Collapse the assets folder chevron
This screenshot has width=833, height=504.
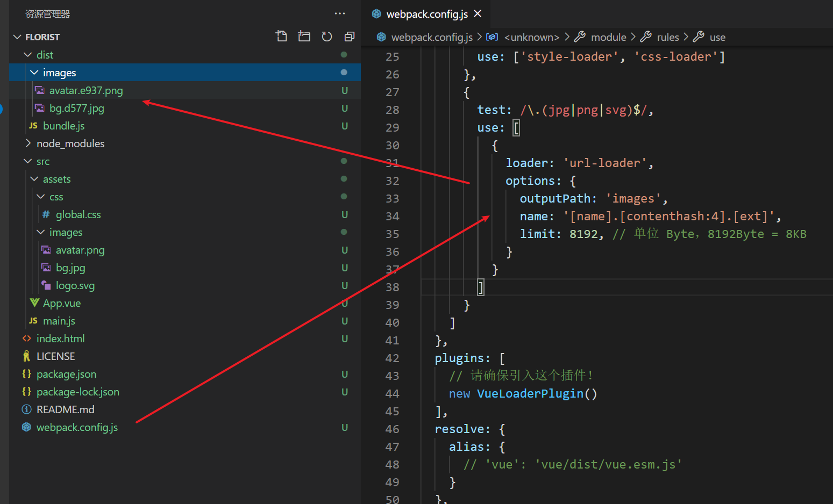pyautogui.click(x=34, y=179)
